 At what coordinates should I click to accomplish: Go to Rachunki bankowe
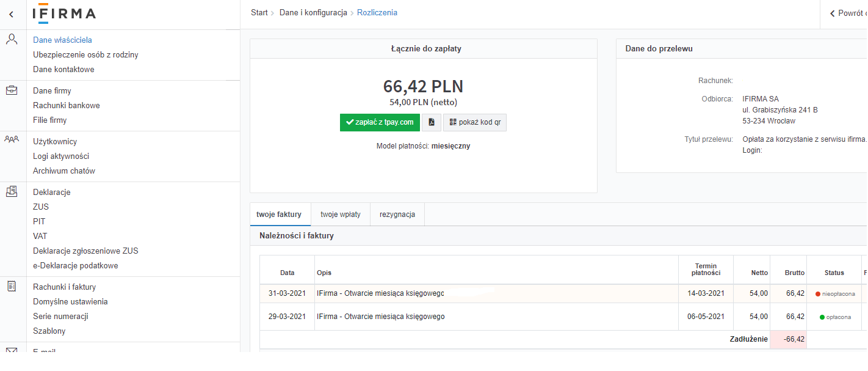67,105
